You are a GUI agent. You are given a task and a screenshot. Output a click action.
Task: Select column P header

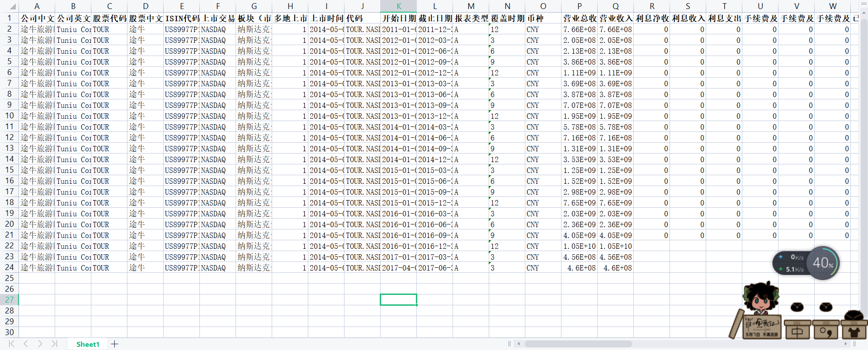[x=579, y=6]
